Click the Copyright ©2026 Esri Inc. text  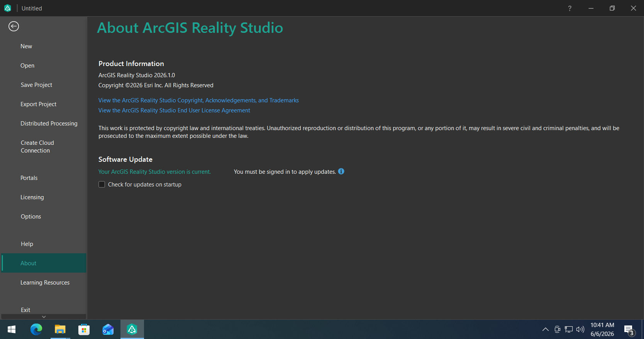point(156,85)
